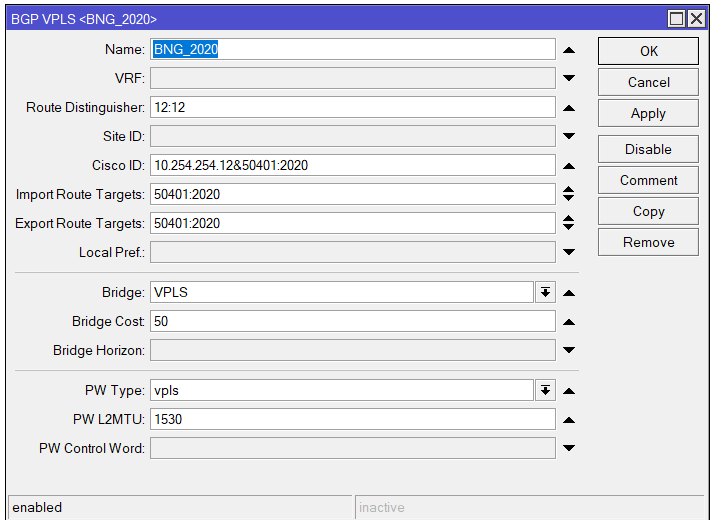Click the Route Distinguisher field

(x=353, y=107)
